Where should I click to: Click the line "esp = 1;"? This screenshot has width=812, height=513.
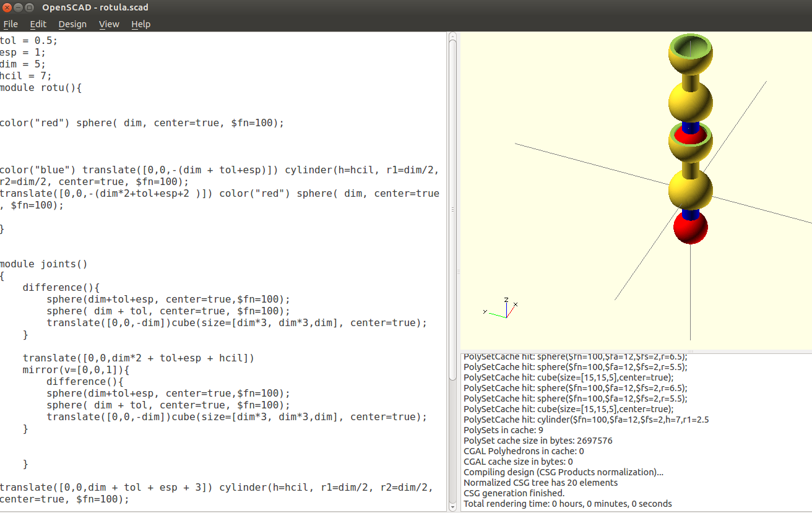coord(23,53)
